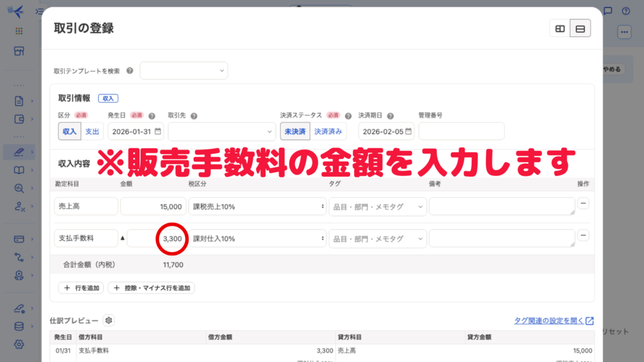The width and height of the screenshot is (644, 362).
Task: Set 決済ステータス to 決済済み
Action: coord(328,131)
